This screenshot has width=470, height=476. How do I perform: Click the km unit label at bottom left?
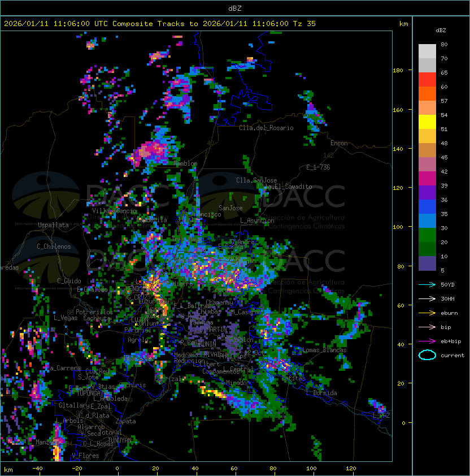click(8, 470)
